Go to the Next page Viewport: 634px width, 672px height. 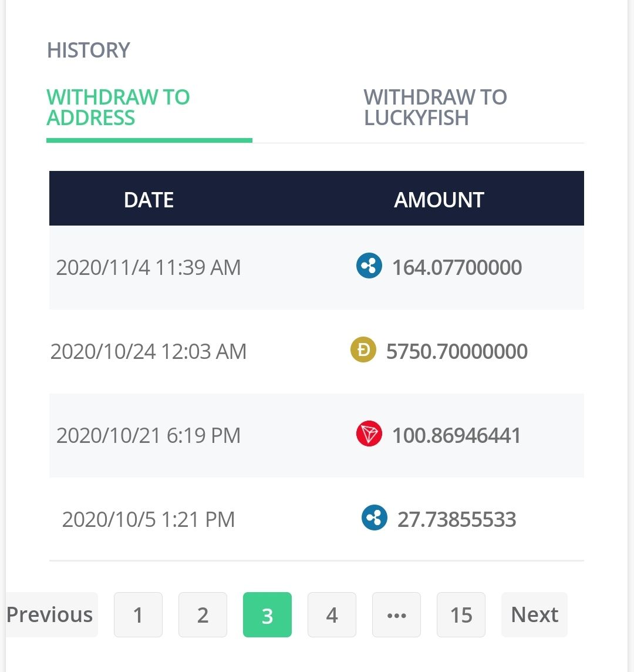(x=534, y=614)
